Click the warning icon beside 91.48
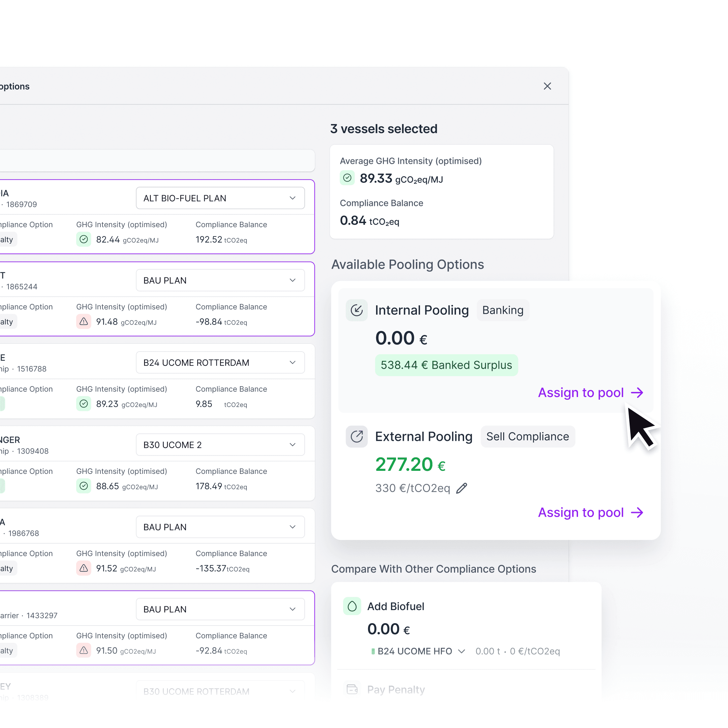This screenshot has width=728, height=728. coord(84,322)
